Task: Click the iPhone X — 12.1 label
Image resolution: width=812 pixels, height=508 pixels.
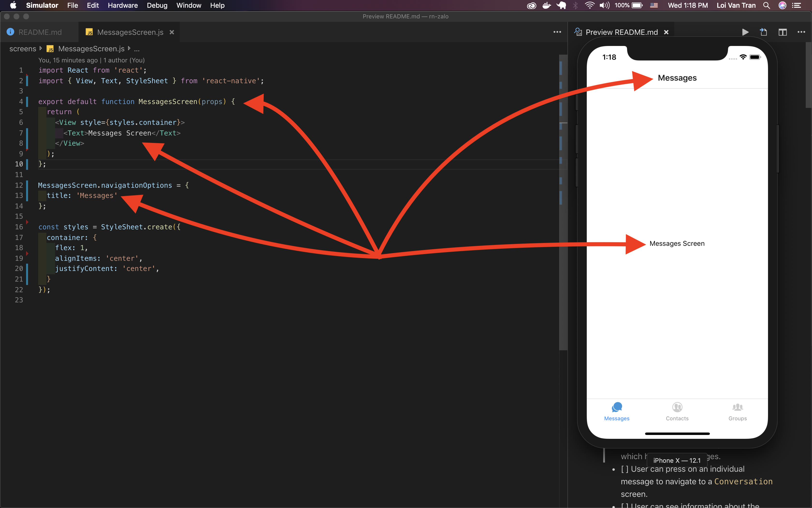Action: (677, 460)
